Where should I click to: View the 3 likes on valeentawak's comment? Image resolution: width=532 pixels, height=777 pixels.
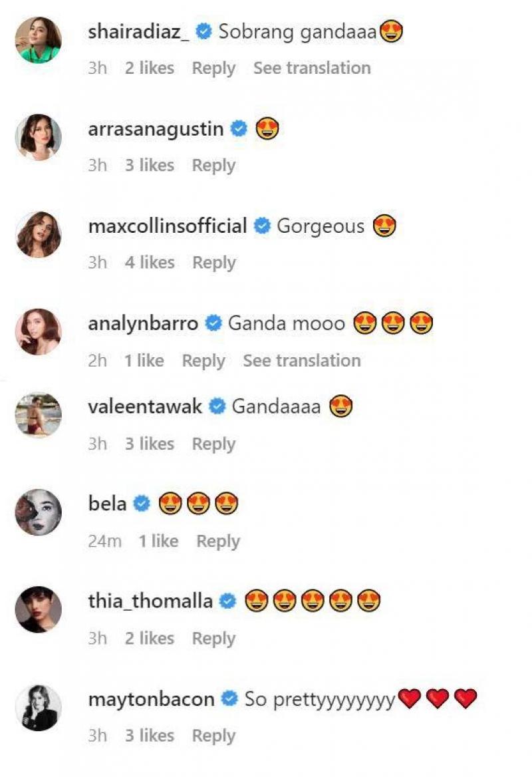tap(149, 444)
